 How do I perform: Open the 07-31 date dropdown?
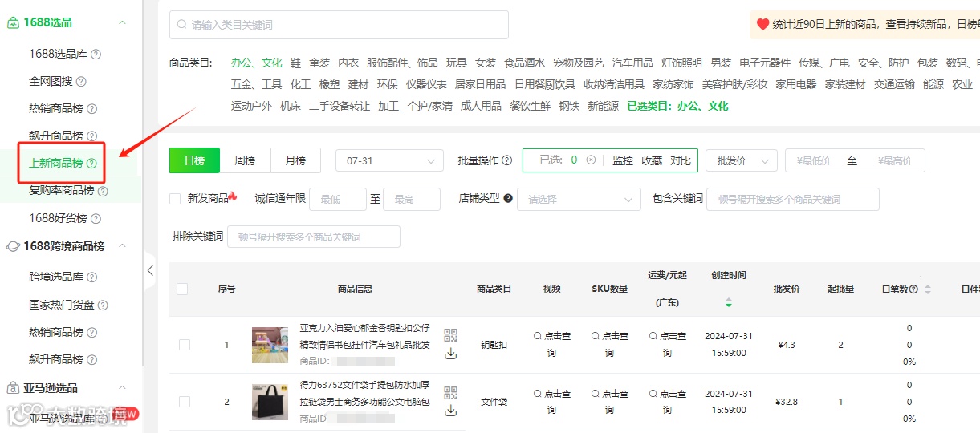pyautogui.click(x=389, y=160)
